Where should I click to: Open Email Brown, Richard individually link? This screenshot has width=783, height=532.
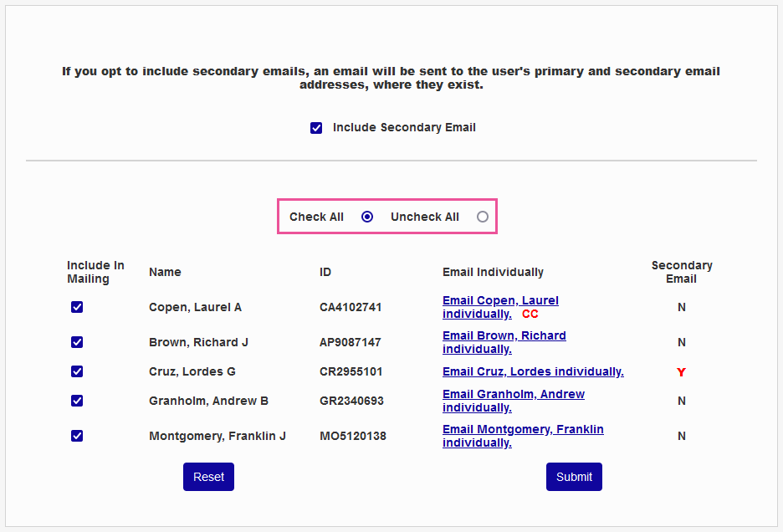pyautogui.click(x=504, y=336)
